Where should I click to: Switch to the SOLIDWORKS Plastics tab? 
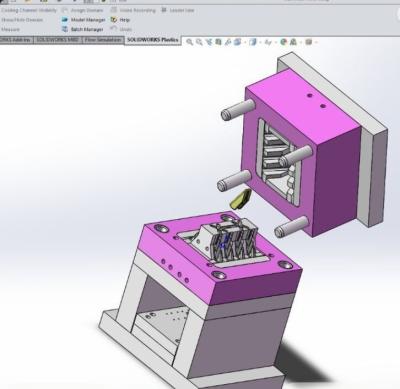coord(153,40)
